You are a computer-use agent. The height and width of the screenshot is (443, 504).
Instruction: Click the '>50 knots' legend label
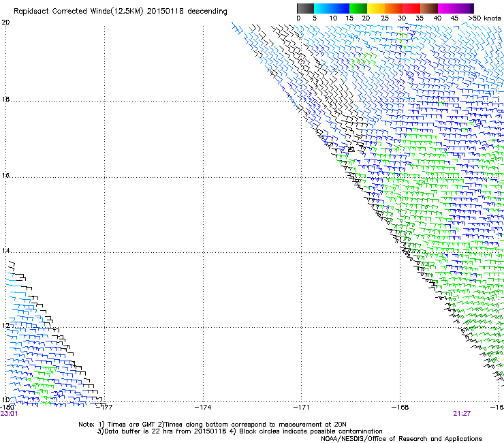coord(484,18)
